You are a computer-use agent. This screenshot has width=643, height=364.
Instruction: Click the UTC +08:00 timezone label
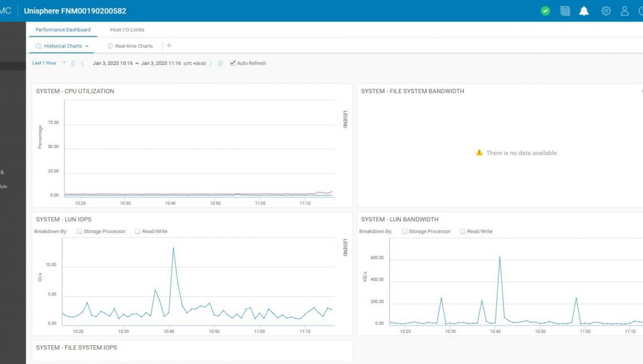[195, 64]
